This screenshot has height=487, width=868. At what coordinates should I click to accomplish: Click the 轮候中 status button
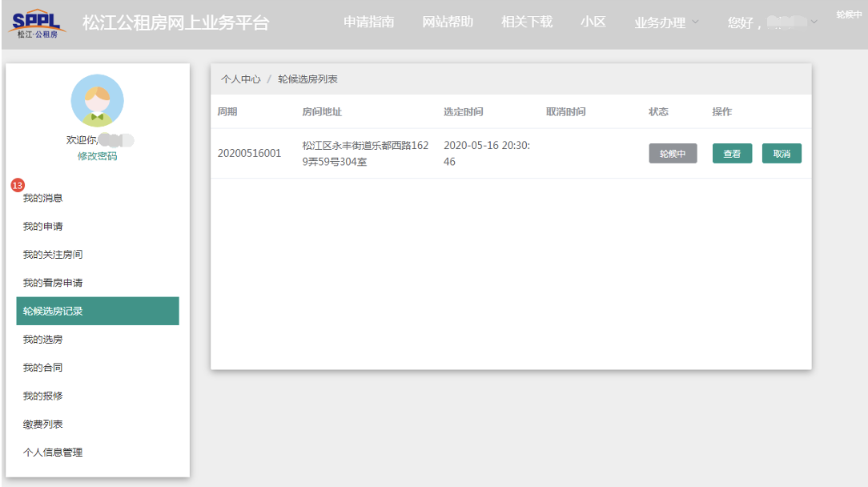673,154
